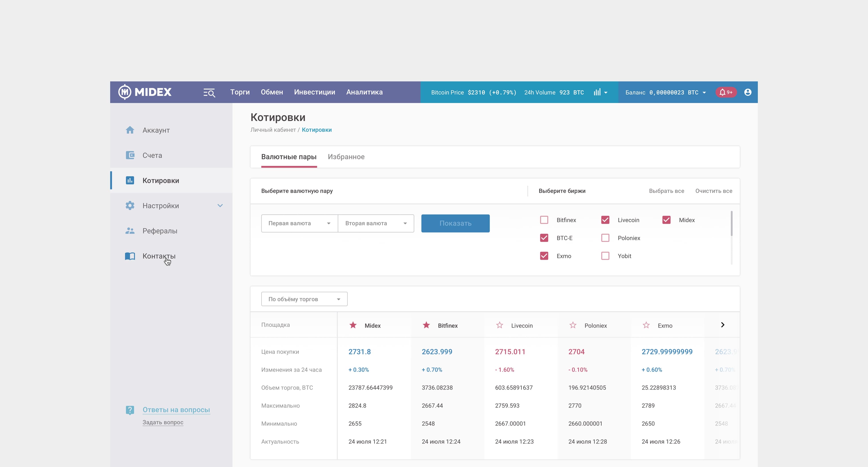Click Poloniex minimum value 2660.000001

pyautogui.click(x=585, y=424)
